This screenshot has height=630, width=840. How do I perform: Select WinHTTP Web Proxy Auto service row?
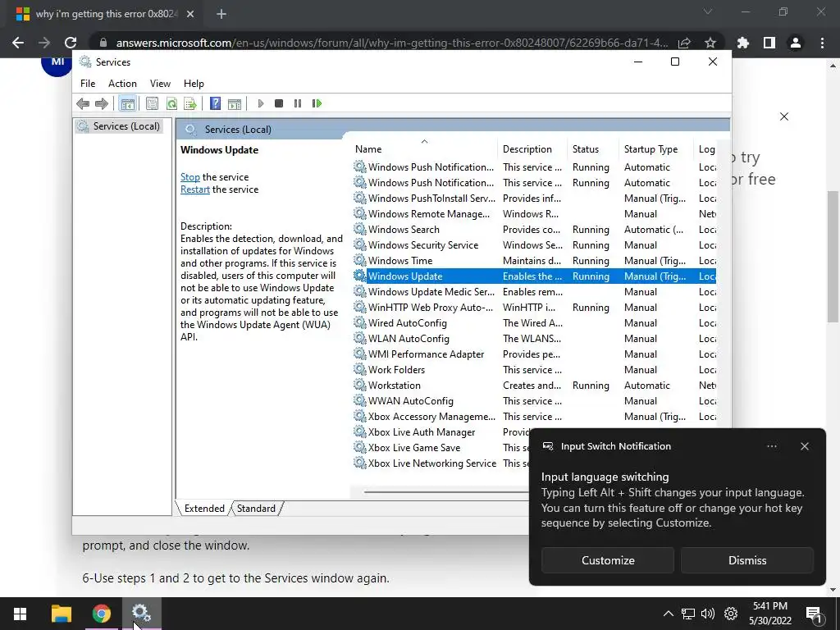point(534,307)
